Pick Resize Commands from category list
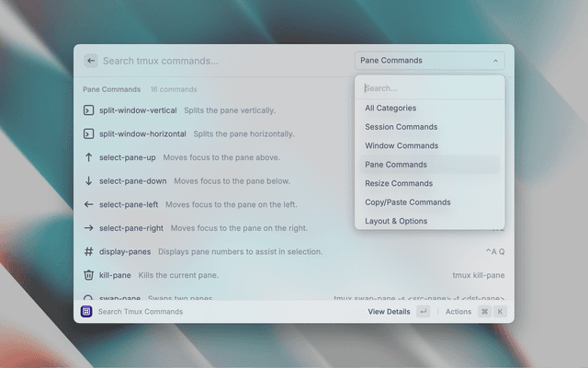Viewport: 588px width, 368px height. [x=398, y=183]
